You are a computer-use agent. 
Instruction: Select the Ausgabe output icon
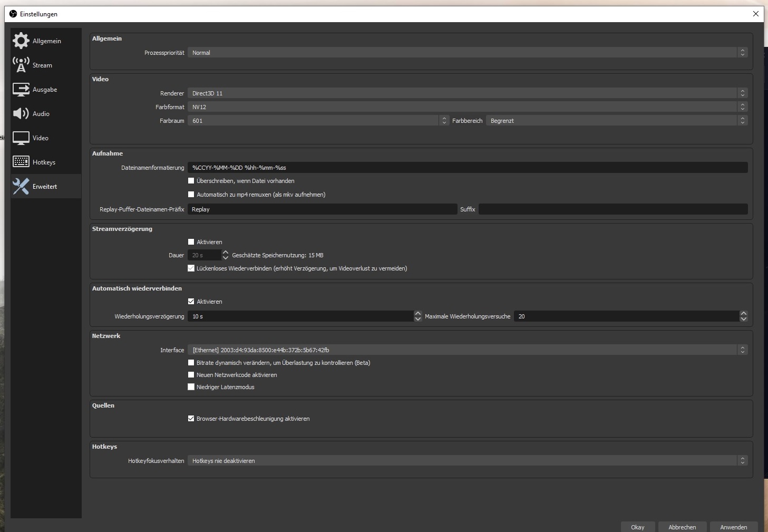[x=21, y=90]
